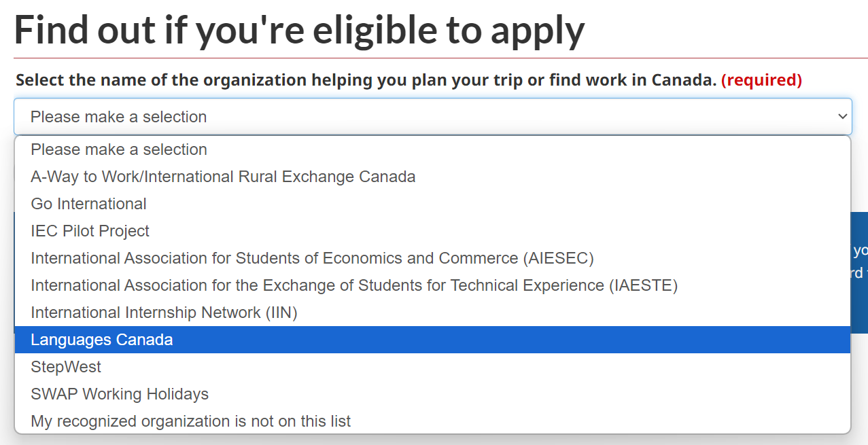Choose StepWest from the dropdown list
This screenshot has width=868, height=445.
[432, 367]
